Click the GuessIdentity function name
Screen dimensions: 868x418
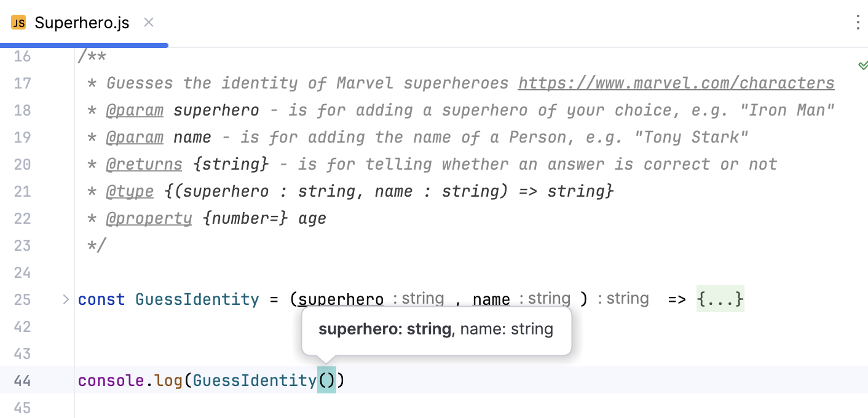[x=197, y=299]
